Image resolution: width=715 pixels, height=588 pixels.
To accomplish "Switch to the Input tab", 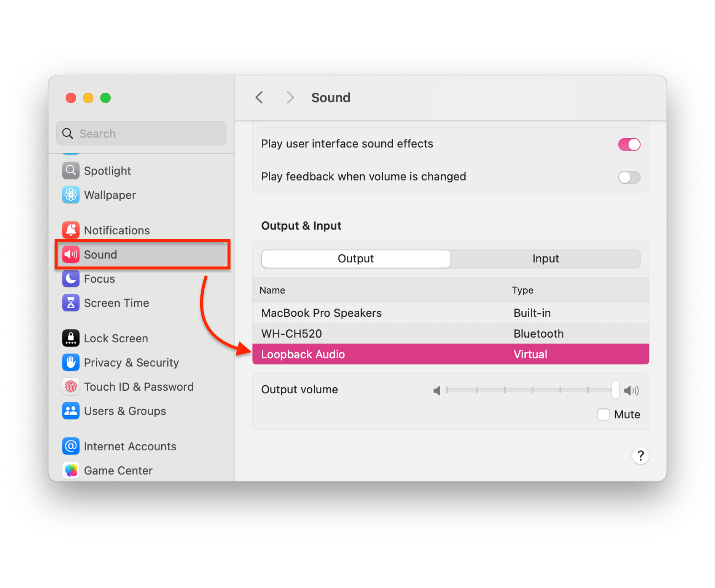I will point(546,259).
